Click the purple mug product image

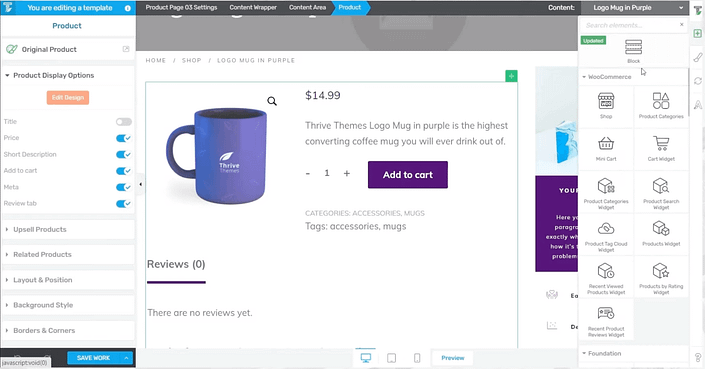(218, 156)
